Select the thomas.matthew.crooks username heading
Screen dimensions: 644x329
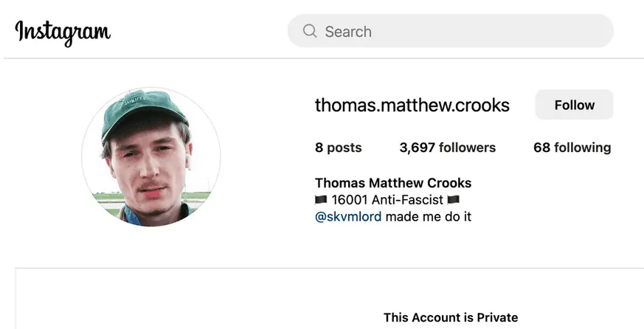point(412,105)
